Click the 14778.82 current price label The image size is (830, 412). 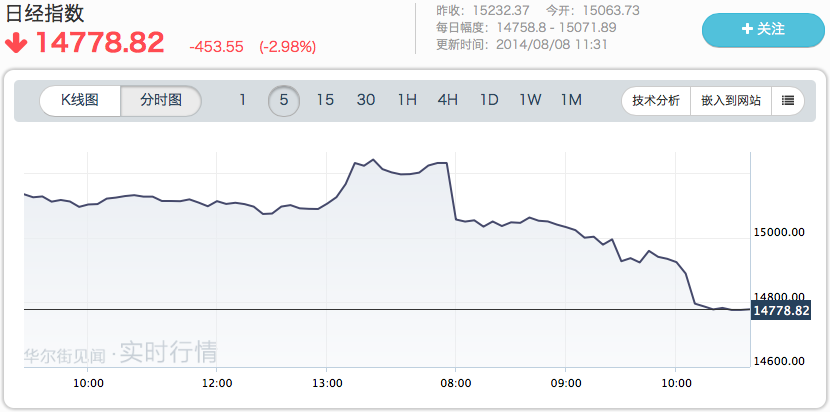780,311
